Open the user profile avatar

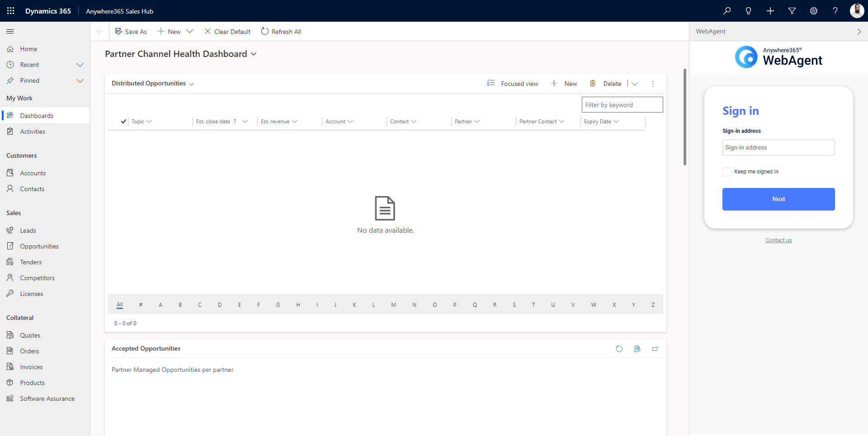coord(857,11)
